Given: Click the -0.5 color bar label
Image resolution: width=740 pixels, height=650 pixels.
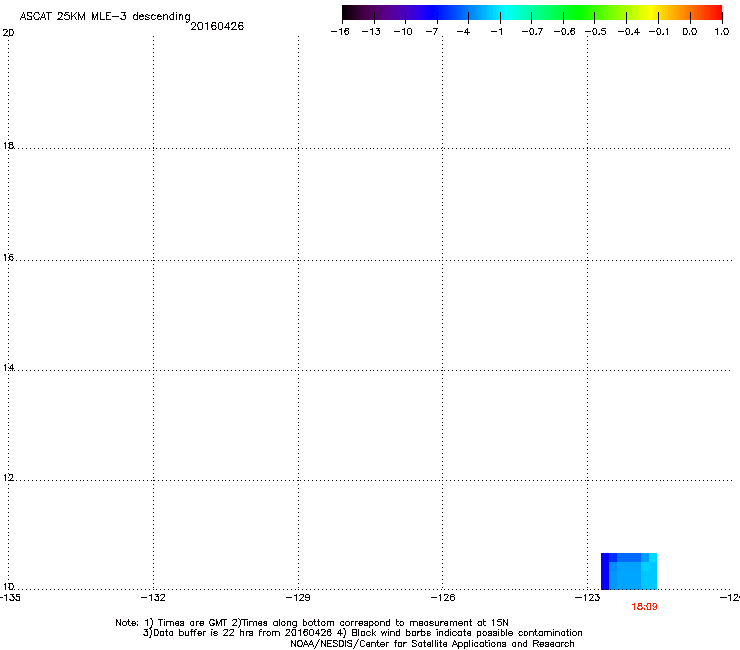Looking at the screenshot, I should 596,32.
